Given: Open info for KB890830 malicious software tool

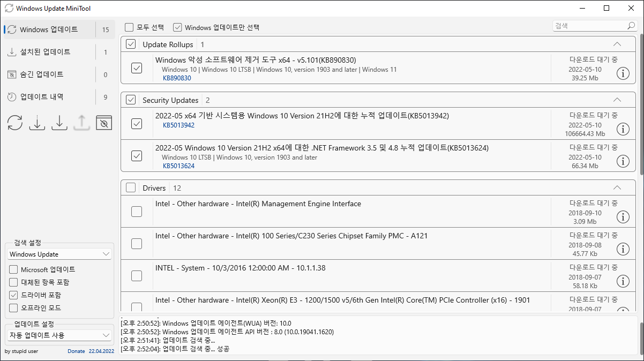Looking at the screenshot, I should coord(623,73).
